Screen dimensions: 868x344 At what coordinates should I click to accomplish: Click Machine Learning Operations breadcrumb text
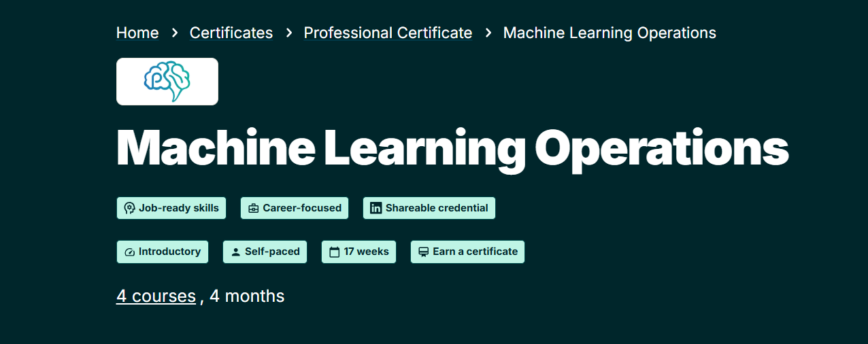[x=610, y=33]
